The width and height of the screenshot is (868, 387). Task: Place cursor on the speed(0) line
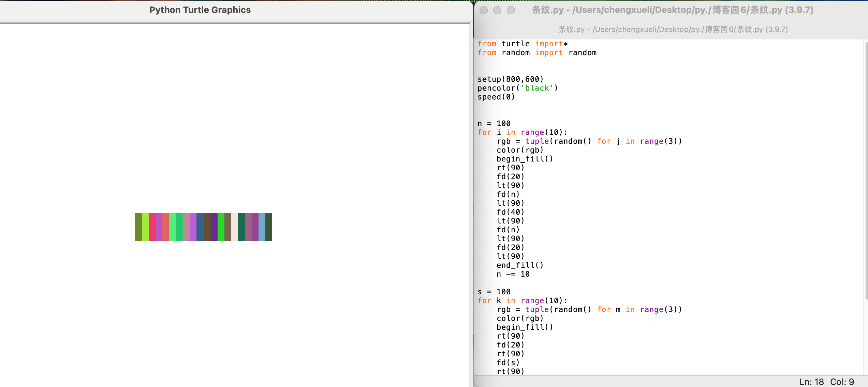(496, 97)
